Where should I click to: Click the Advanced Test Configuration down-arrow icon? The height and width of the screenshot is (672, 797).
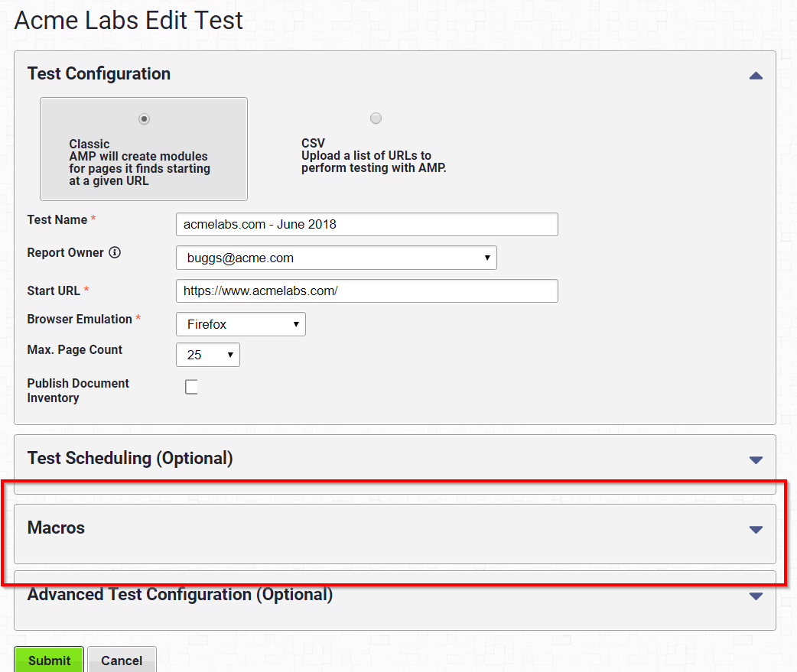[x=756, y=596]
